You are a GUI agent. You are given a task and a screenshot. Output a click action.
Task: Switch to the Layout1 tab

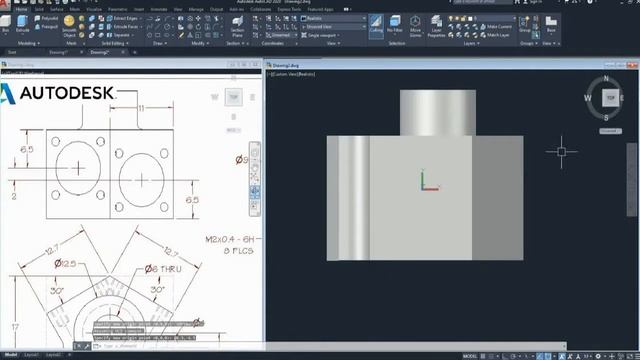[x=31, y=355]
